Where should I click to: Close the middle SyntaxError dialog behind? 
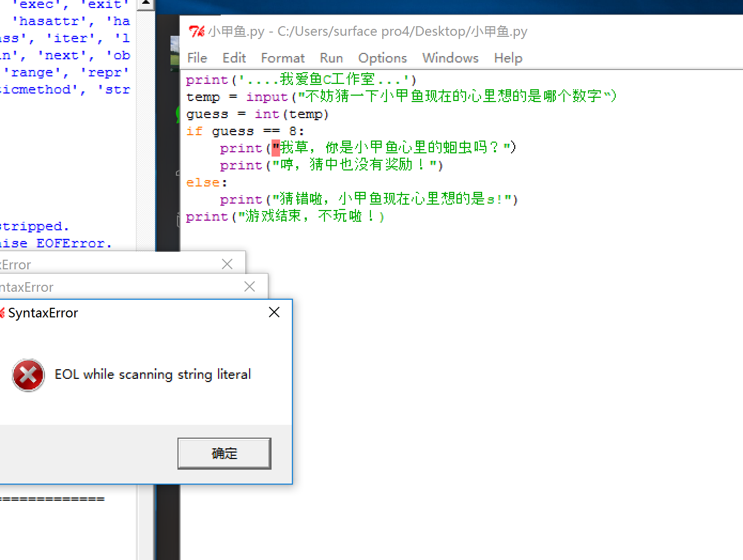(250, 286)
